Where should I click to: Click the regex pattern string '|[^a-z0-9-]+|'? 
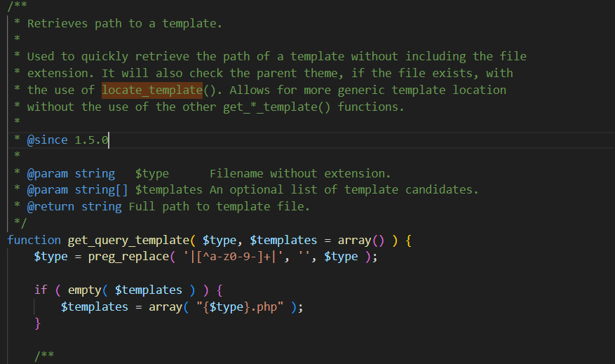point(231,257)
